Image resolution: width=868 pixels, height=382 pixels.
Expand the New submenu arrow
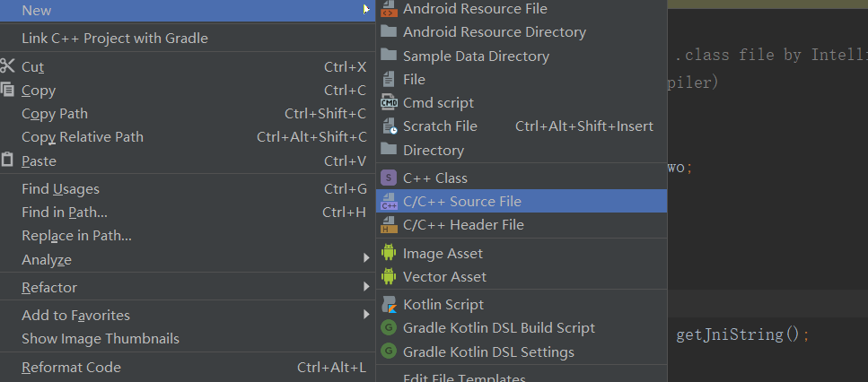pyautogui.click(x=366, y=10)
